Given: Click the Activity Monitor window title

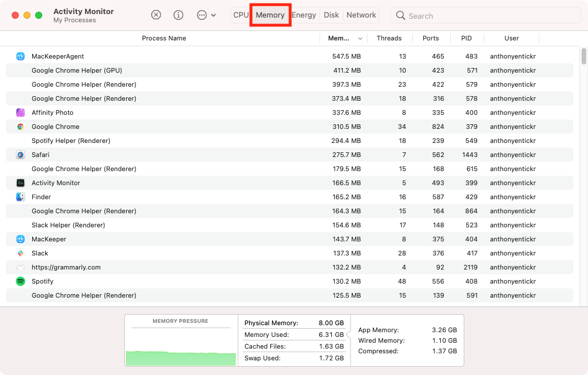Looking at the screenshot, I should (x=84, y=11).
